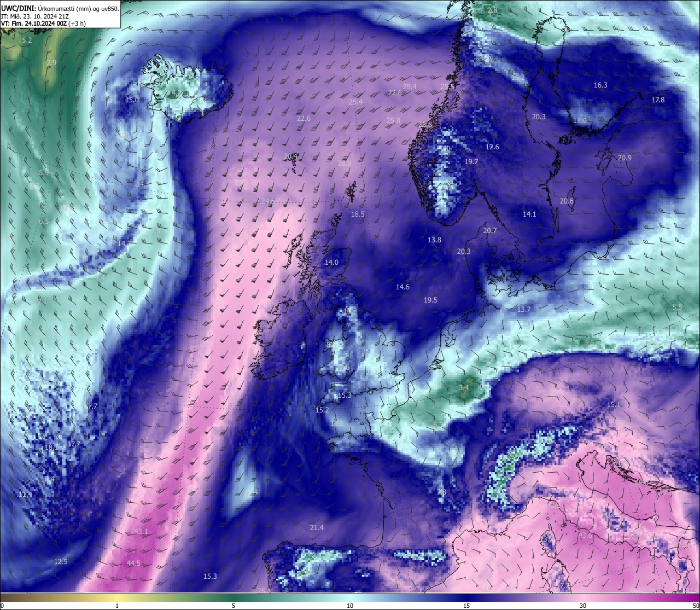Select the 16.3 value label

click(600, 85)
